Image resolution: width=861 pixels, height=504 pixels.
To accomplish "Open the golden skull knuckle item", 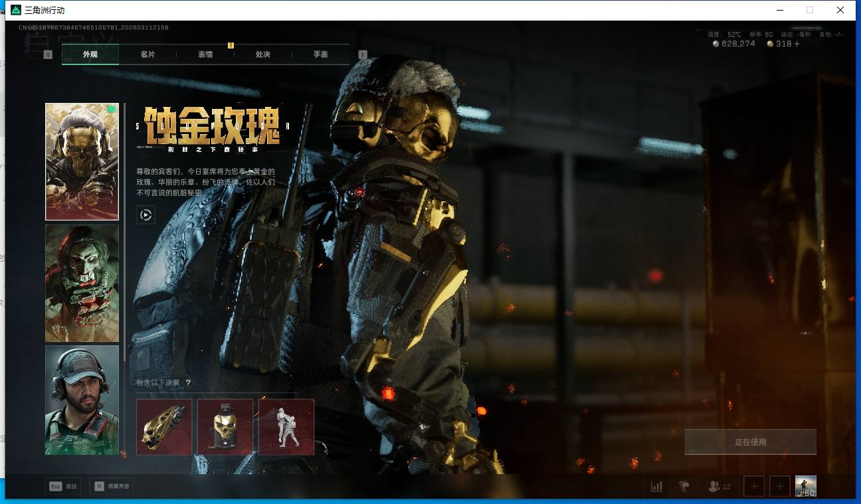I will [x=164, y=427].
